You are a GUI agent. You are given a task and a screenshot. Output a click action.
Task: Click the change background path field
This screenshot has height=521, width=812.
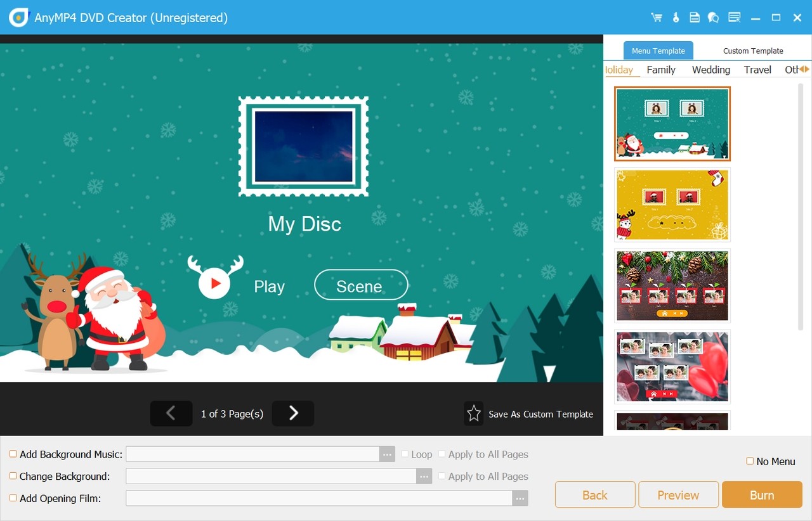271,477
